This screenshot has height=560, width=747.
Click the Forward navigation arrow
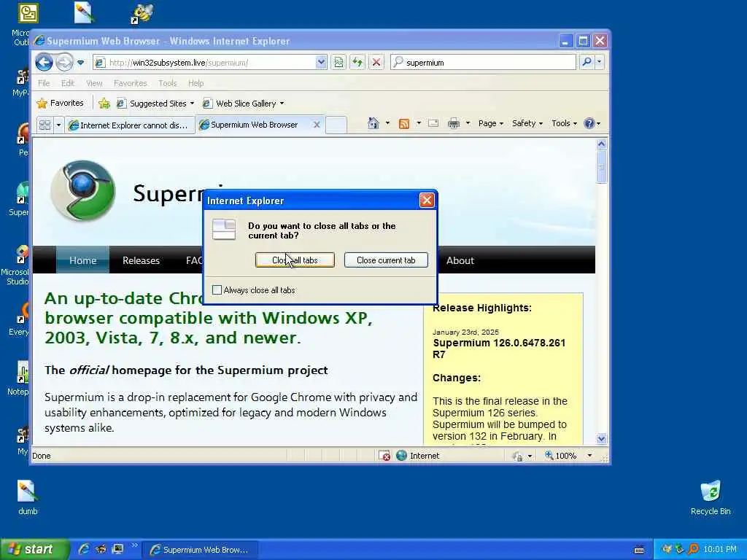64,63
